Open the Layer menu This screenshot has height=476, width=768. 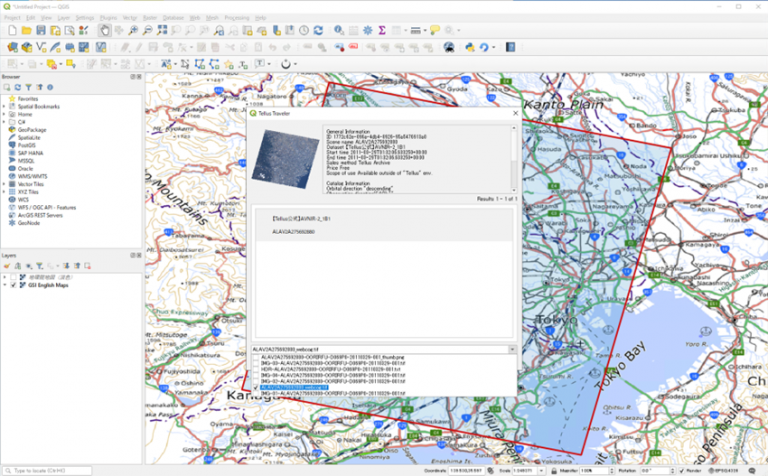pyautogui.click(x=64, y=18)
